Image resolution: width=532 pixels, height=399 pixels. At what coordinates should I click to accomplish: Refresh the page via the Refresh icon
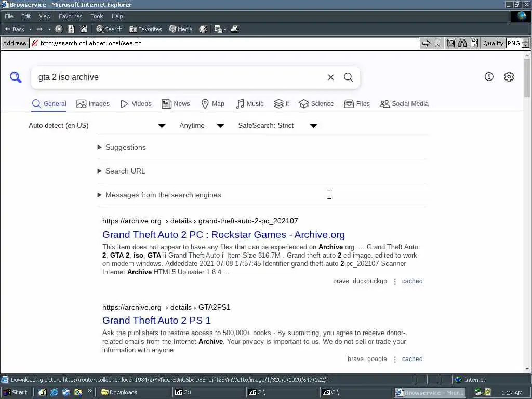click(71, 29)
